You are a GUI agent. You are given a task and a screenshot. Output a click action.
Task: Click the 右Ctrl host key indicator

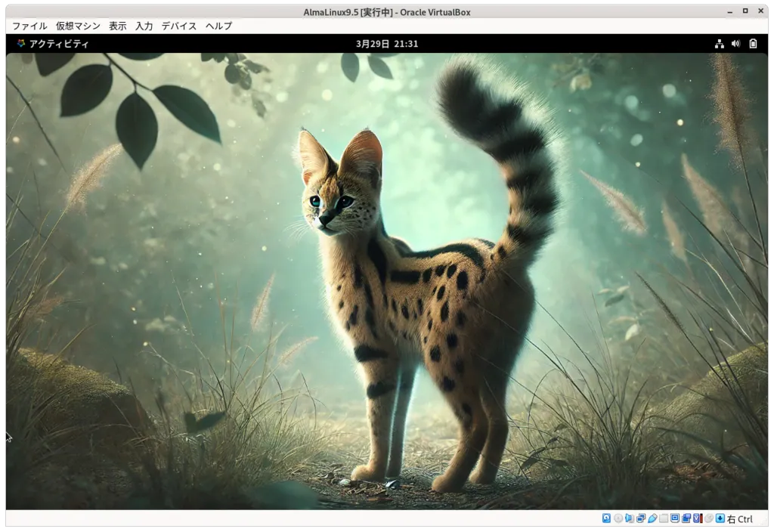739,519
